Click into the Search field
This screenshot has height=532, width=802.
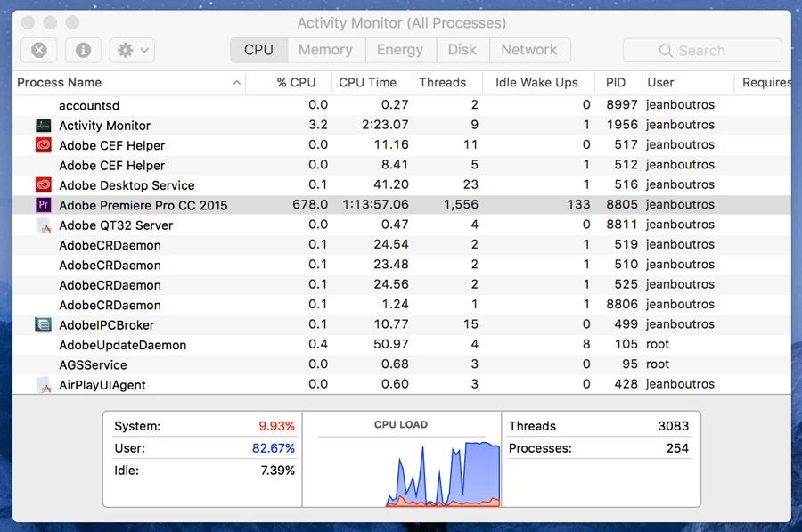pos(702,50)
